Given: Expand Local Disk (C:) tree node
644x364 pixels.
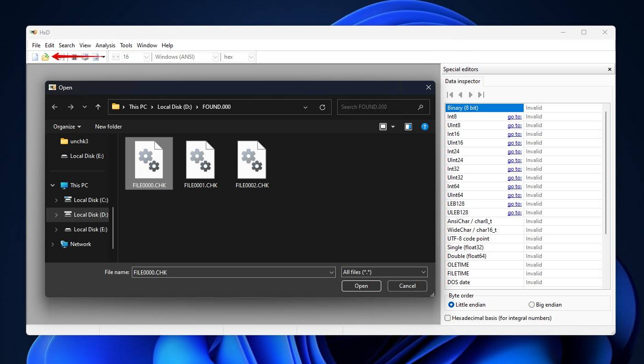Looking at the screenshot, I should [x=56, y=200].
